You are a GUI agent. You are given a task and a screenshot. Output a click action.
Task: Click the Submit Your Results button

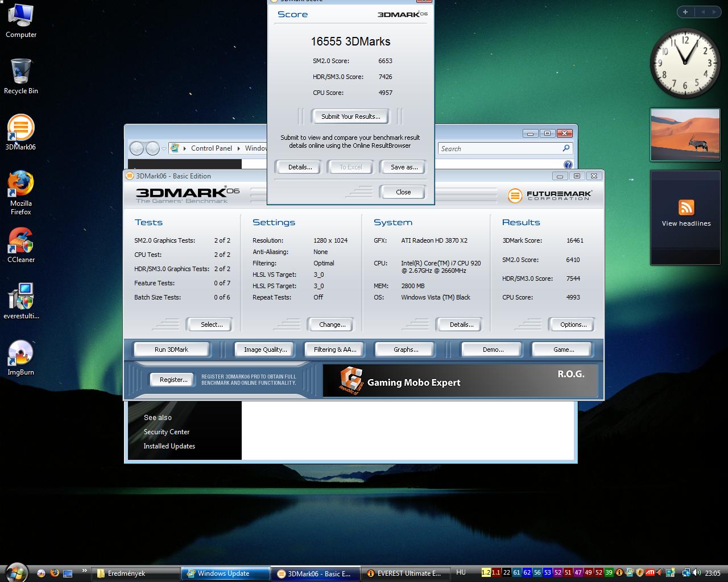(350, 117)
